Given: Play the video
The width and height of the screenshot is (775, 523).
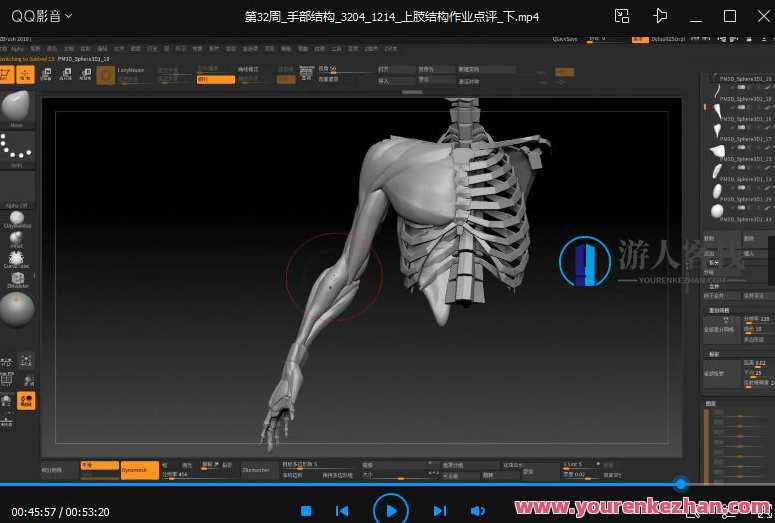Looking at the screenshot, I should pos(391,510).
